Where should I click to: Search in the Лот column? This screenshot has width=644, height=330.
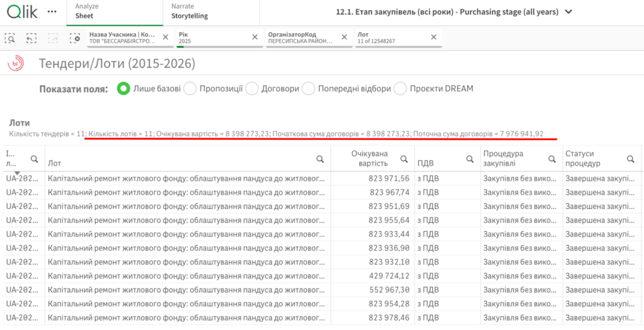pos(320,159)
